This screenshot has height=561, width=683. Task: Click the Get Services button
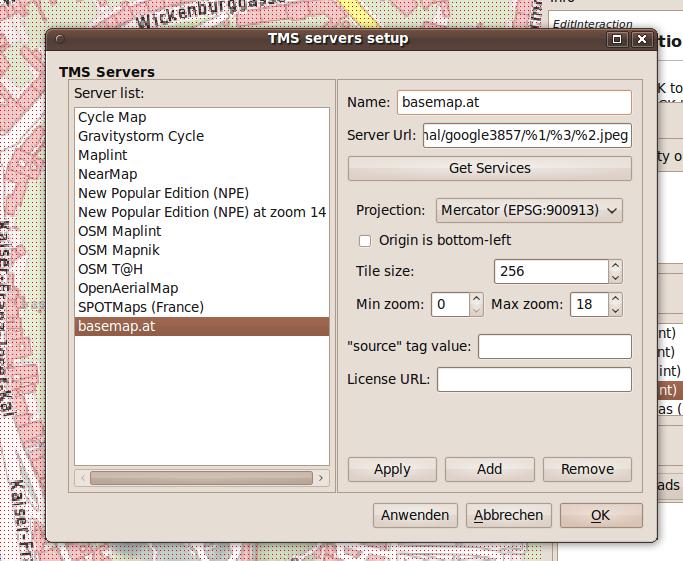click(489, 168)
